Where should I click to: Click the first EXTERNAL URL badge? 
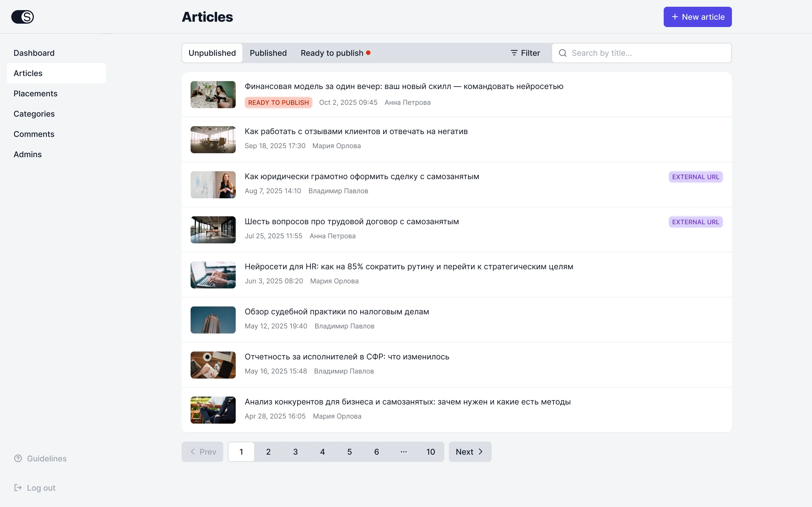[696, 177]
